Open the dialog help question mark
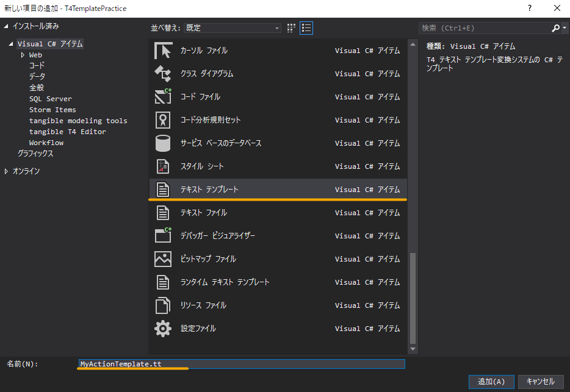Image resolution: width=570 pixels, height=392 pixels. point(530,8)
